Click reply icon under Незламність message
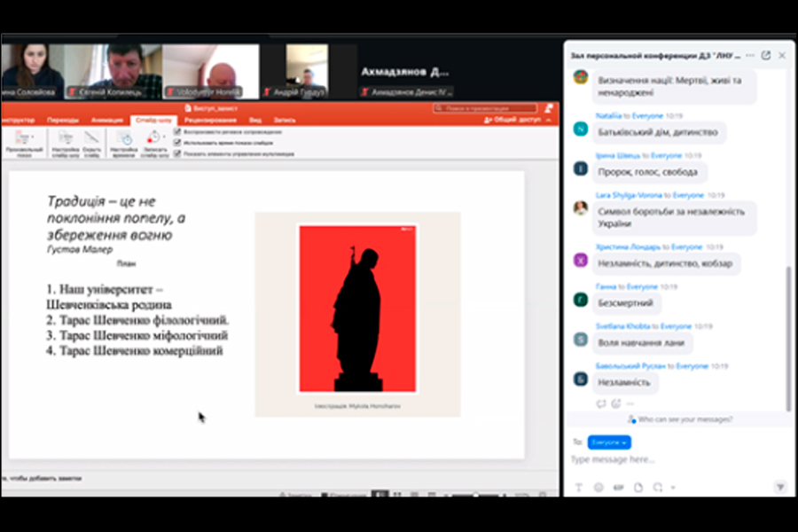Image resolution: width=798 pixels, height=532 pixels. pos(601,403)
